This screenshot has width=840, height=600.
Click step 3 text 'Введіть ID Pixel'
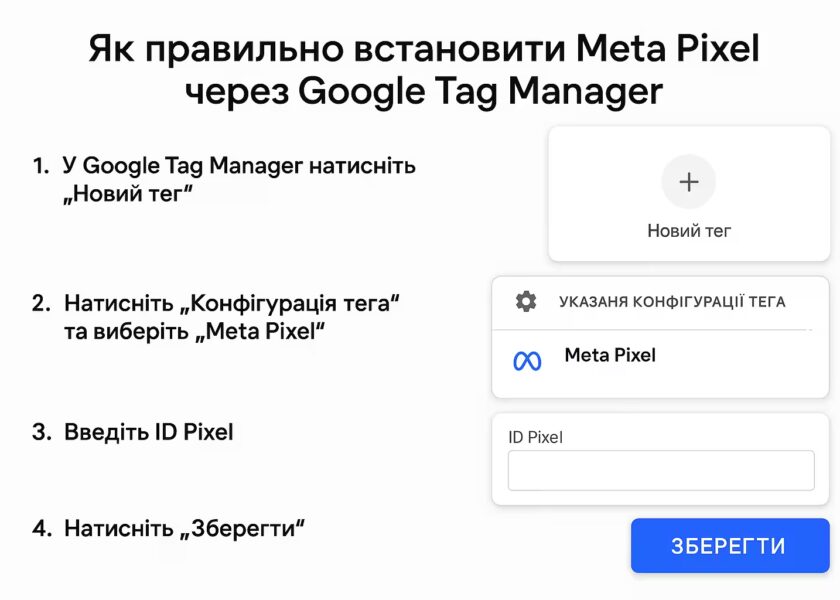tap(149, 432)
